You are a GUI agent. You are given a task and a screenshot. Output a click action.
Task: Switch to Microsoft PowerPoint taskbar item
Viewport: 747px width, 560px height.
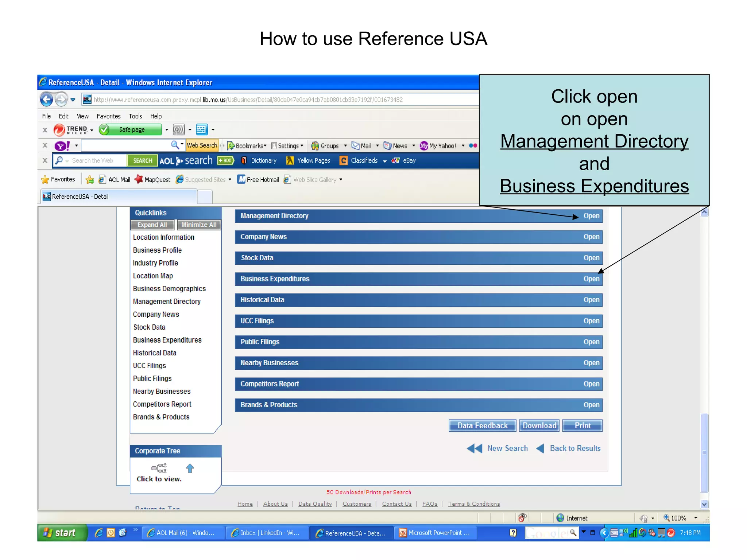pyautogui.click(x=436, y=533)
